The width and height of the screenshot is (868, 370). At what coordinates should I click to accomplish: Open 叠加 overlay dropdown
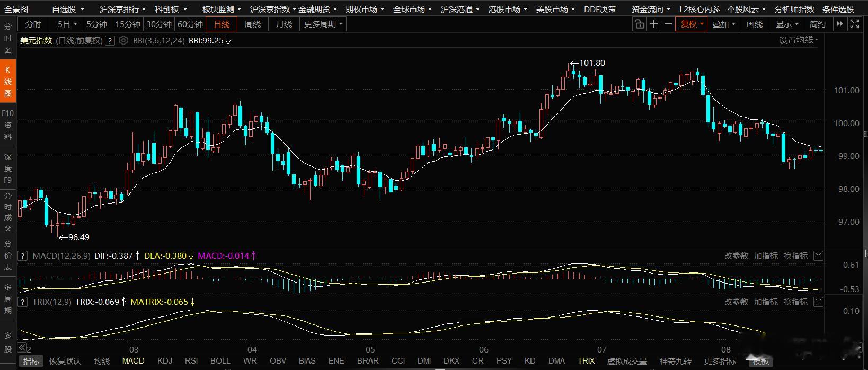(x=724, y=24)
